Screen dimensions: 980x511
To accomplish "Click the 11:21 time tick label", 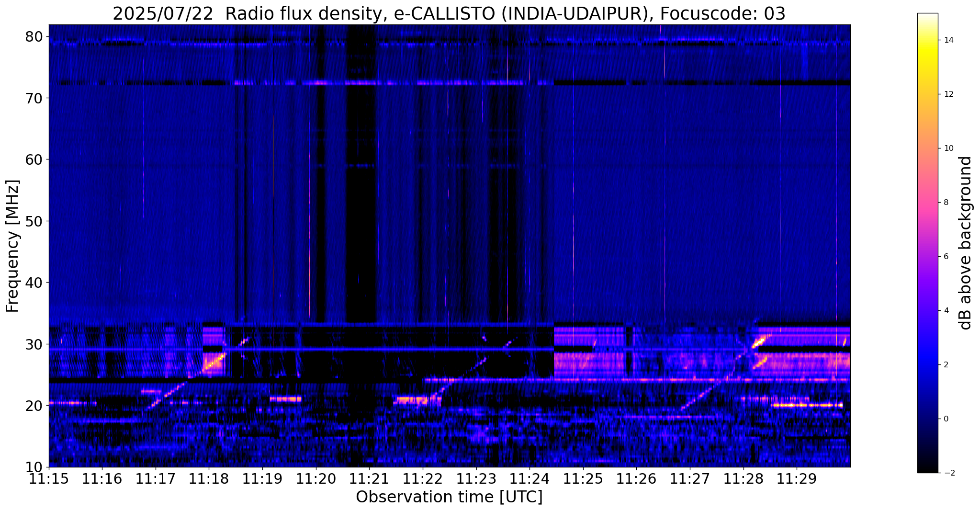I will click(369, 479).
